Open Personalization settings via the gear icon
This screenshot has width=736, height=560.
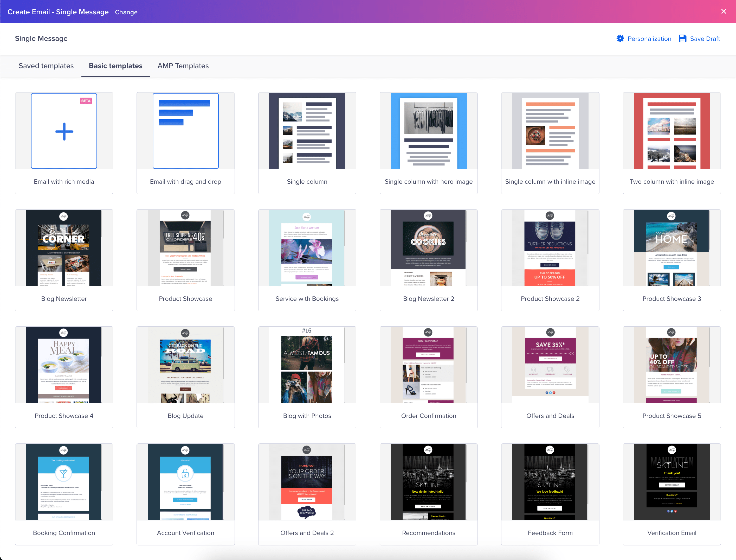644,38
